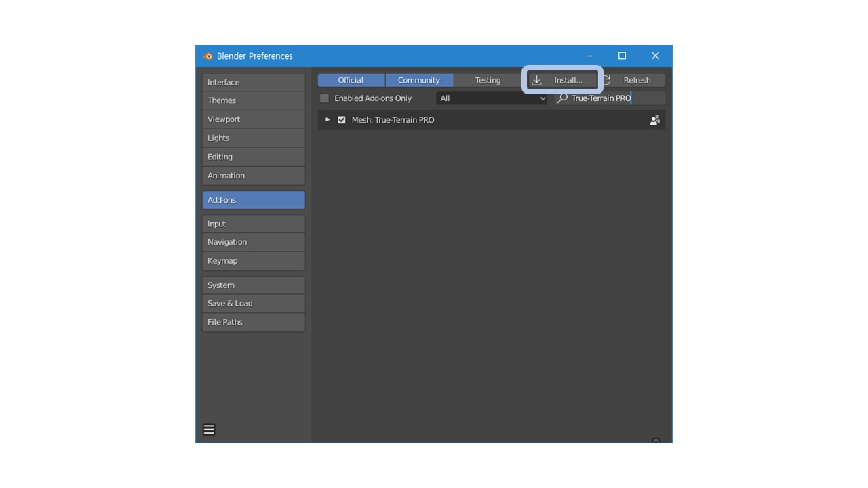Click the community support icon on True-Terrain PRO row
This screenshot has width=868, height=488.
(655, 120)
